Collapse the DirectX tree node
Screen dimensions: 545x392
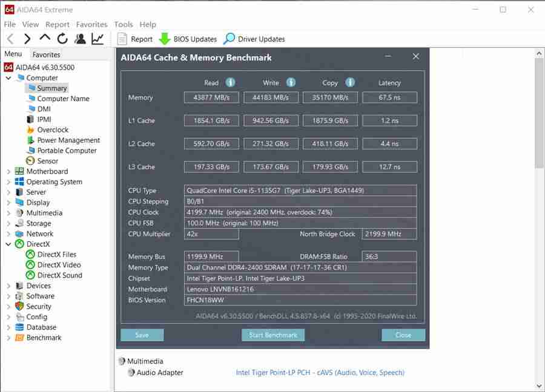[x=8, y=244]
